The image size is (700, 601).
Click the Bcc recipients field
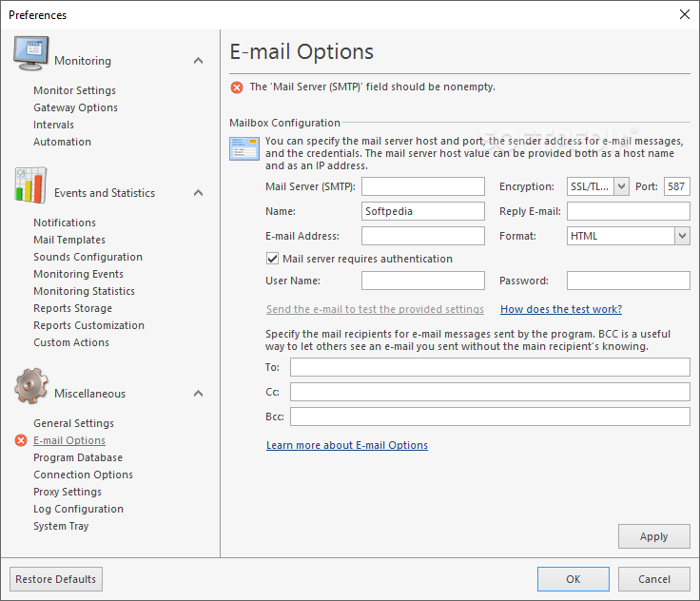[x=490, y=417]
